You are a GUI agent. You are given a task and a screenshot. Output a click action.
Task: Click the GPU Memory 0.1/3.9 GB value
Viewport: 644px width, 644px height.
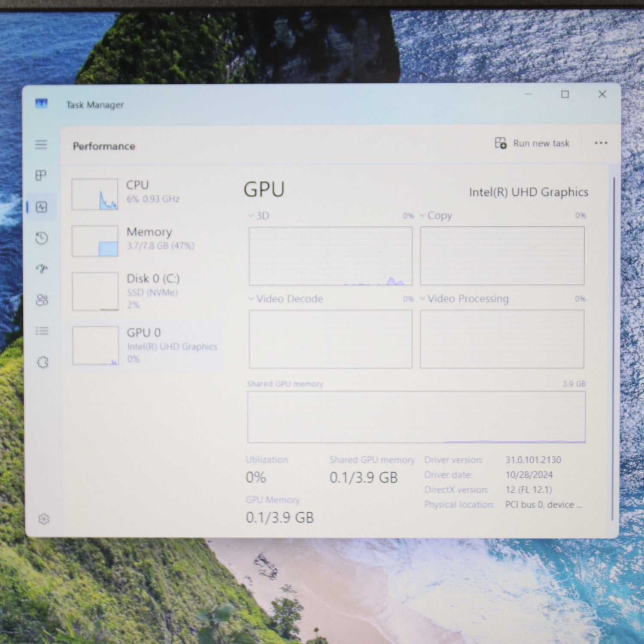pos(280,517)
